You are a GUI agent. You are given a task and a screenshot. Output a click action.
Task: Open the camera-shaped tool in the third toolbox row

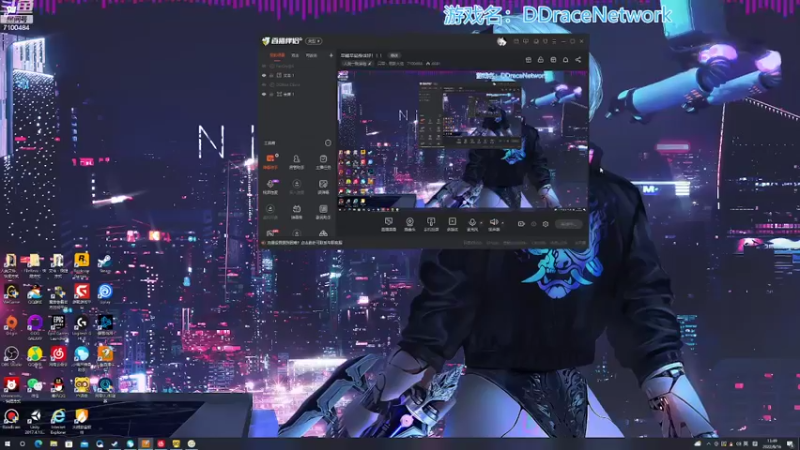point(296,212)
